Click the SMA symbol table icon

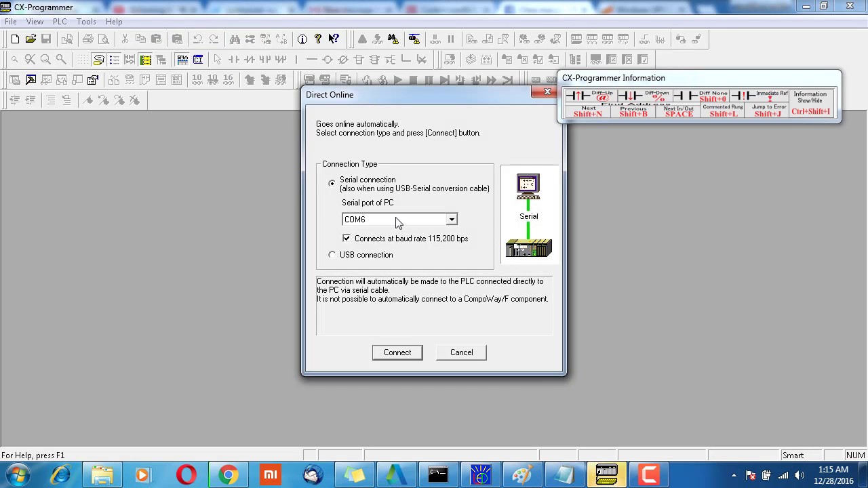pyautogui.click(x=182, y=60)
